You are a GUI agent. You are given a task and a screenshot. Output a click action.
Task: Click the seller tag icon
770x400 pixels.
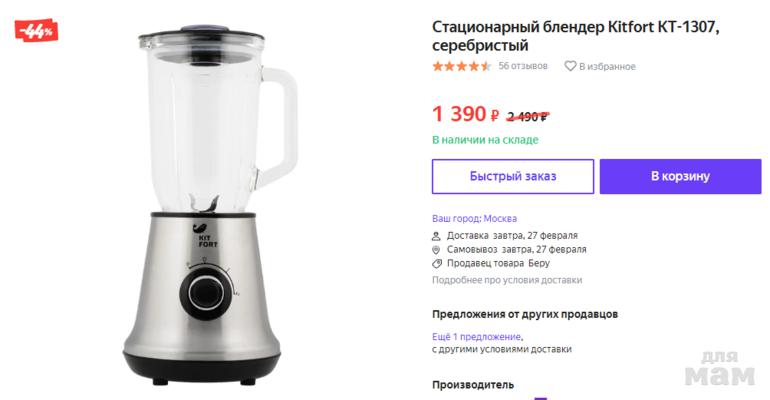[x=437, y=264]
